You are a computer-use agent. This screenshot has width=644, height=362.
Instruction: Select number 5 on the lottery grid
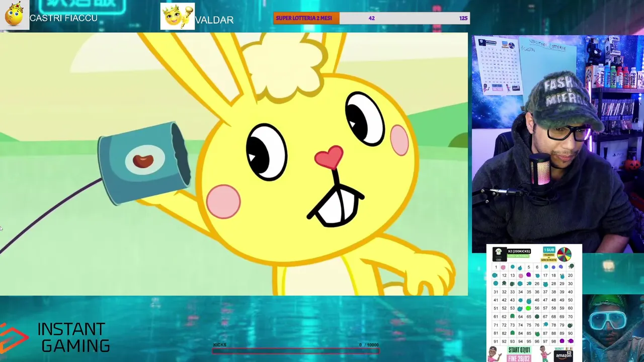click(529, 267)
